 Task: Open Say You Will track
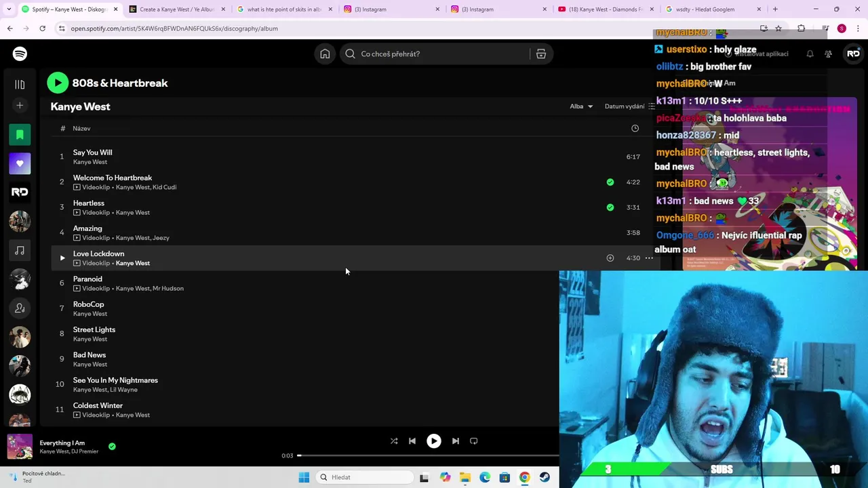click(93, 152)
